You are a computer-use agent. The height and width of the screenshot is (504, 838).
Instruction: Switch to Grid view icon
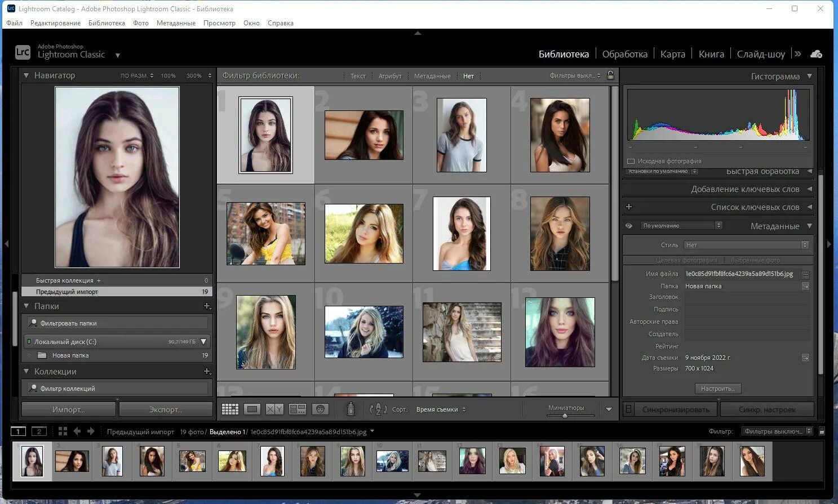[x=230, y=409]
